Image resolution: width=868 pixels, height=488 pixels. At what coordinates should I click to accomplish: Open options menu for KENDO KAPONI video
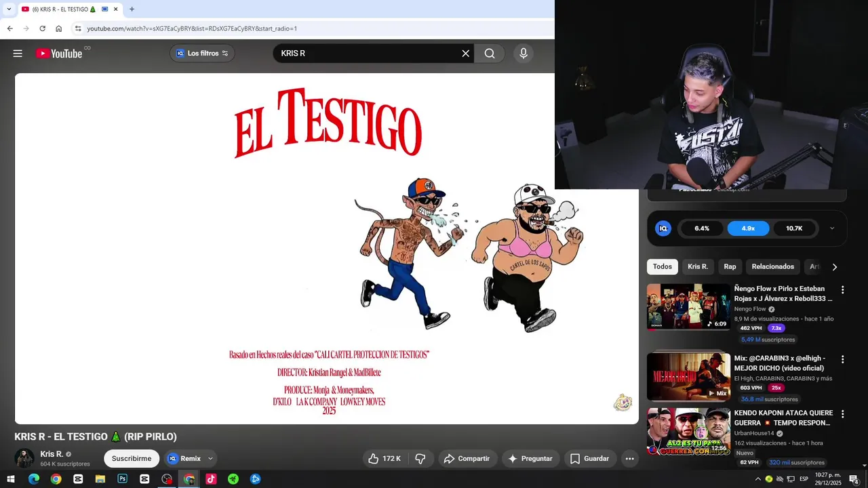tap(843, 413)
